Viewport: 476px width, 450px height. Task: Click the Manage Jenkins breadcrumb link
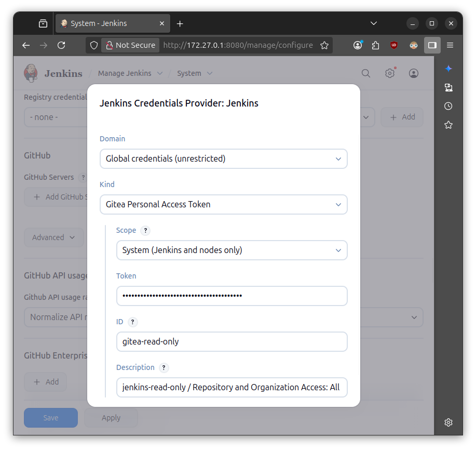tap(125, 73)
